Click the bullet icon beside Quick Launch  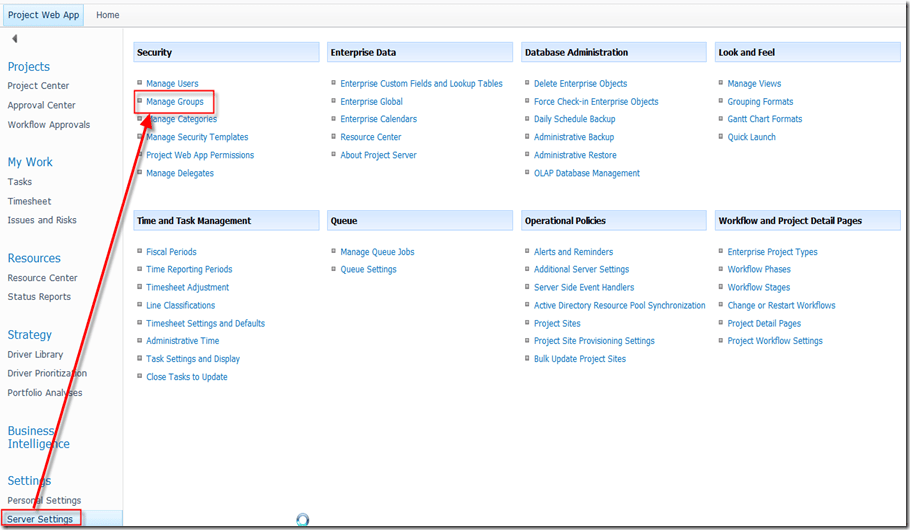[721, 136]
